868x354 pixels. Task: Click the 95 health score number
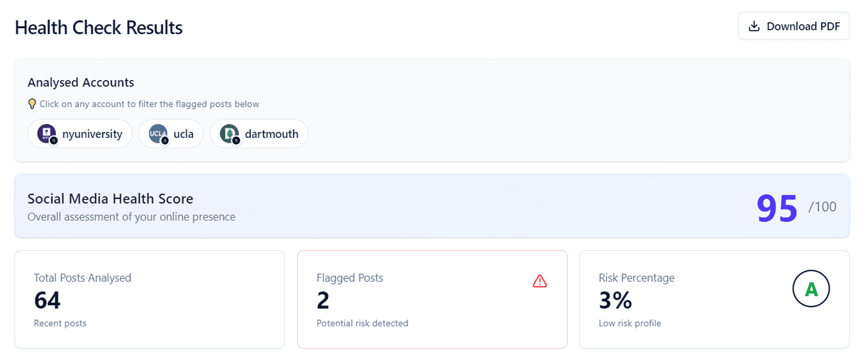coord(777,208)
